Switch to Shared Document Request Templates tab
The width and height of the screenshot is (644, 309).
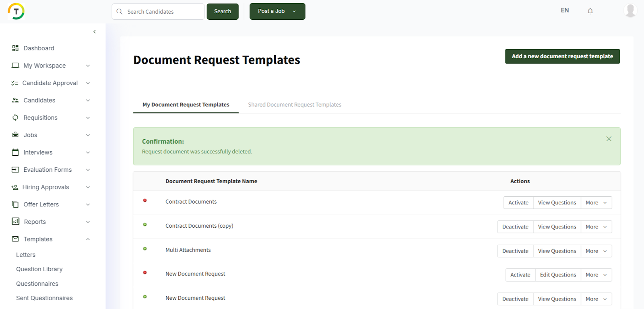pos(294,105)
